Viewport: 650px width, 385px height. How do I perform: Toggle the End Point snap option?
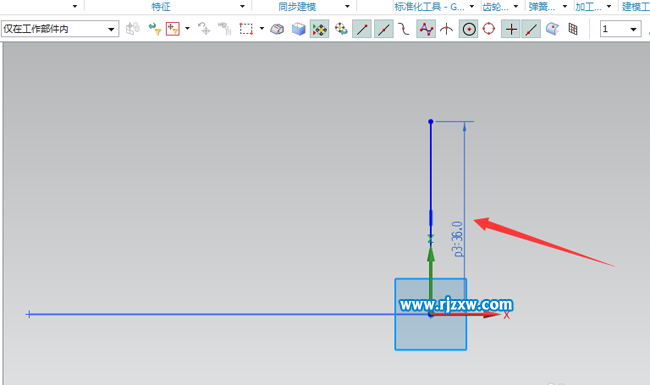click(362, 29)
